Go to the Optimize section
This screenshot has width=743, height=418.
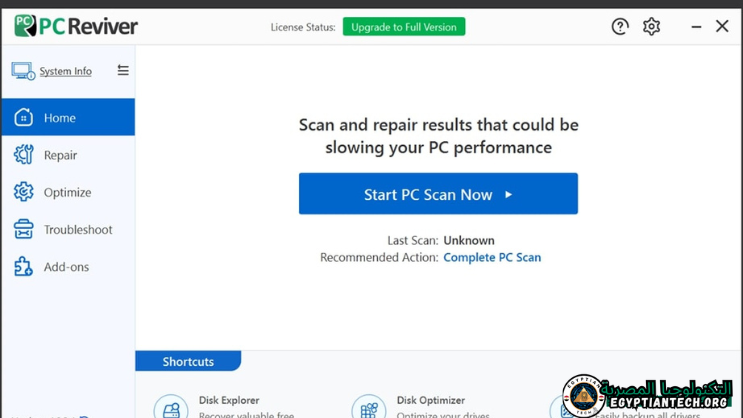(x=68, y=192)
